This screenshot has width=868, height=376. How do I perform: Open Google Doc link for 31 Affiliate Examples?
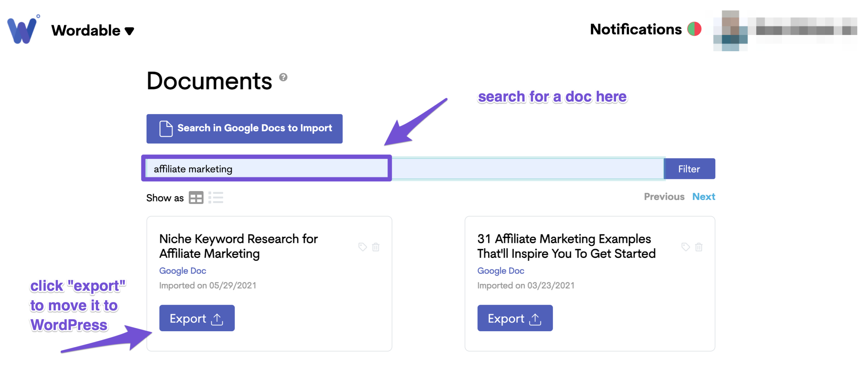(500, 271)
